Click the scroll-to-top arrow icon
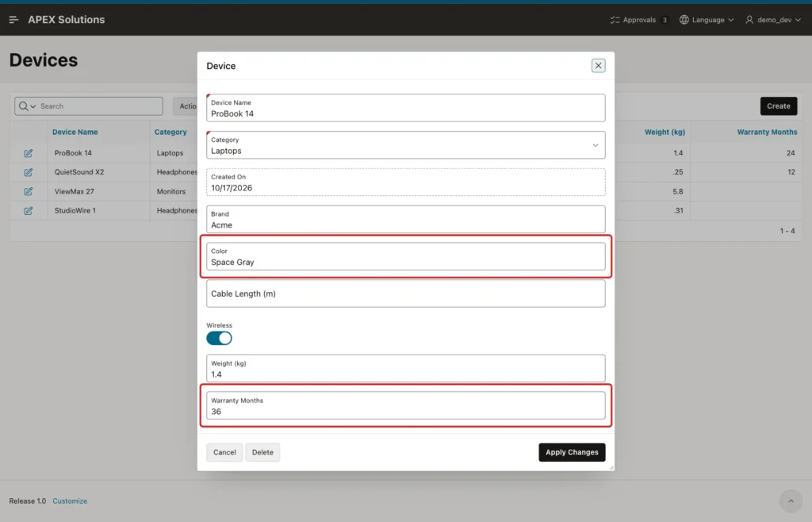This screenshot has width=812, height=522. (791, 501)
